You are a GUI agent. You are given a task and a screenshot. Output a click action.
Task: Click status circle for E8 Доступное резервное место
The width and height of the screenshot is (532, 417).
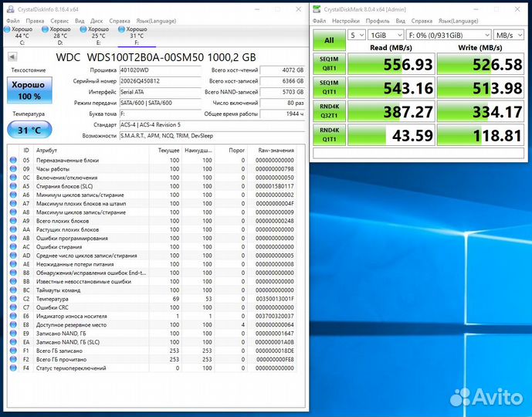coord(13,324)
